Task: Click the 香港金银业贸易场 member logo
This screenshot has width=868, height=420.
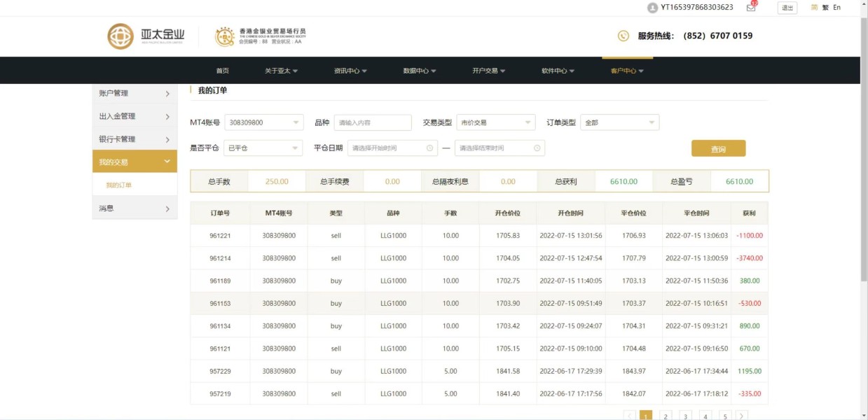Action: pyautogui.click(x=261, y=36)
